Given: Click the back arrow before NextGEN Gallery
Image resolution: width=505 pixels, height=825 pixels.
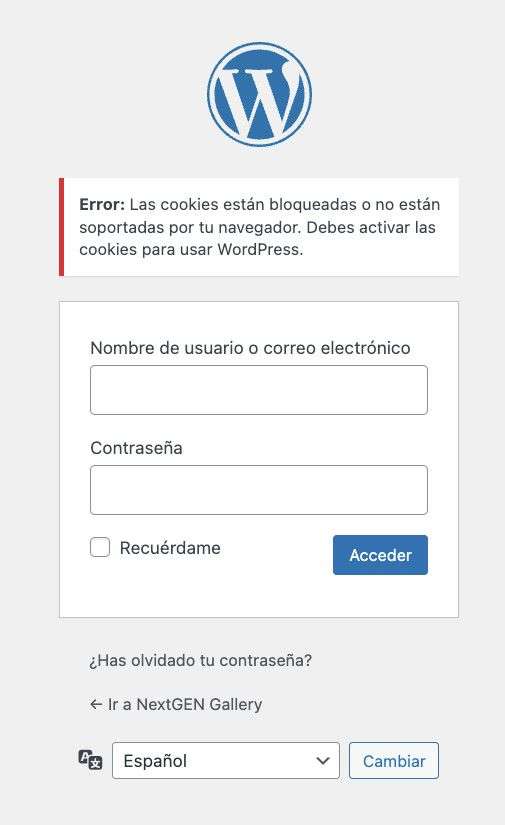Looking at the screenshot, I should click(x=96, y=704).
